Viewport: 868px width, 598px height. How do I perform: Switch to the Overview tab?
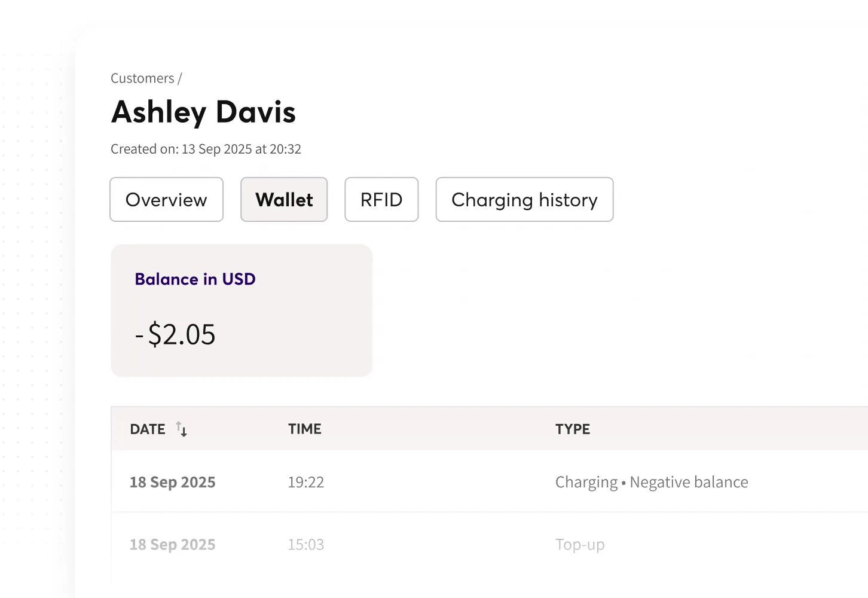click(x=166, y=200)
